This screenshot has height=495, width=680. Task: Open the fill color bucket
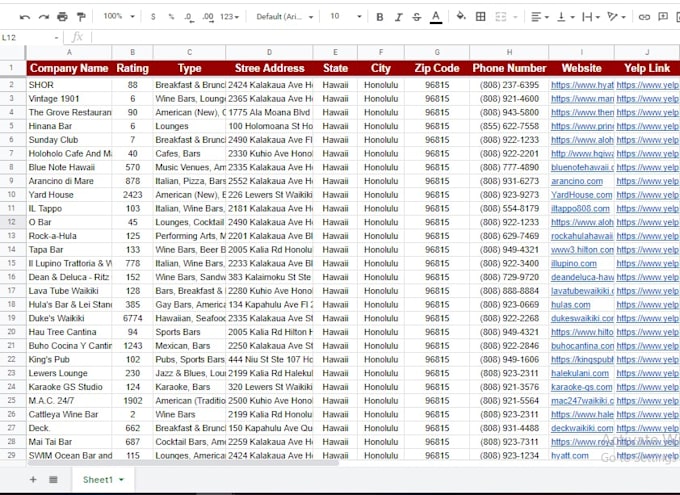pos(461,16)
